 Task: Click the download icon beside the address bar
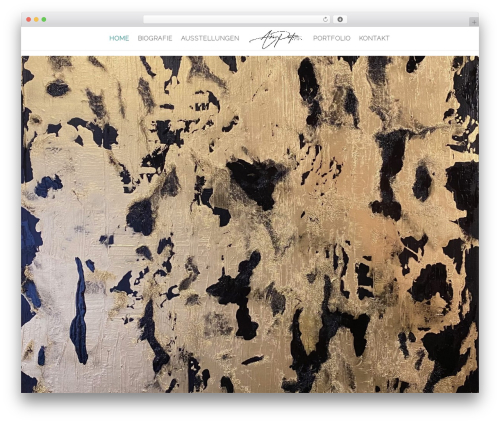tap(340, 20)
